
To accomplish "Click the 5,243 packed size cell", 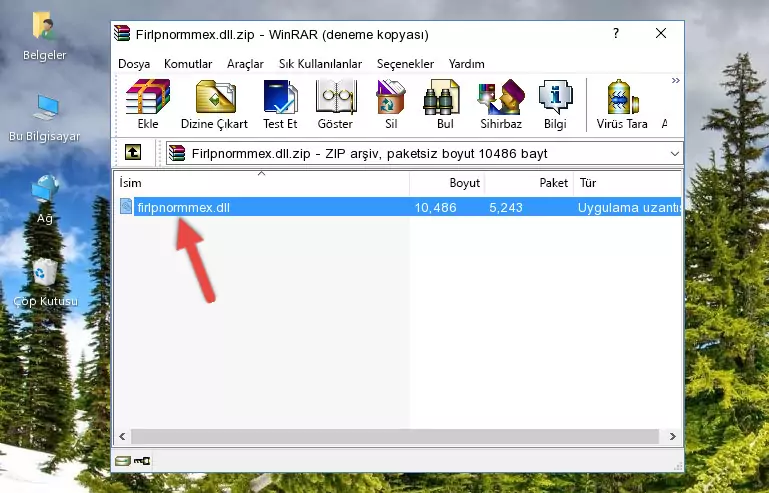I will (506, 208).
